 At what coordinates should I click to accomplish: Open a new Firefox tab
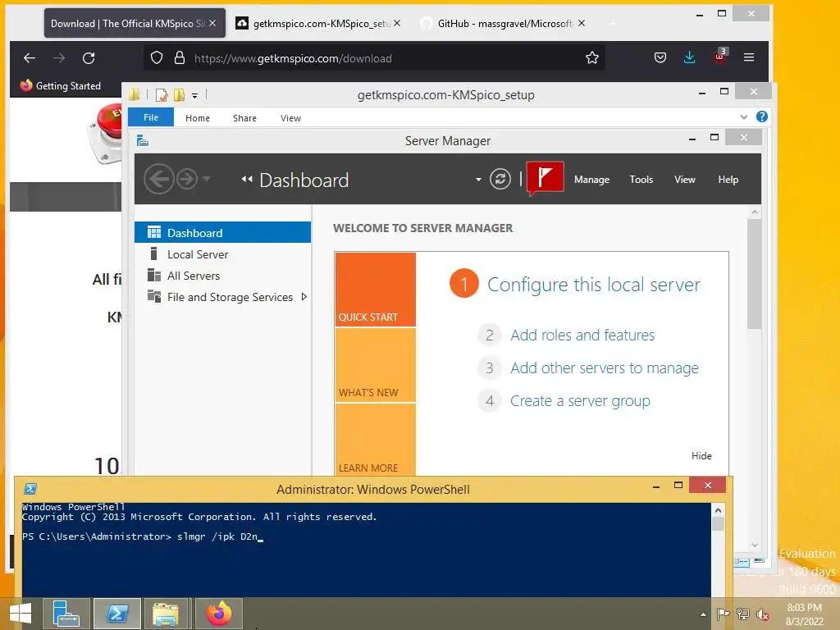tap(612, 23)
